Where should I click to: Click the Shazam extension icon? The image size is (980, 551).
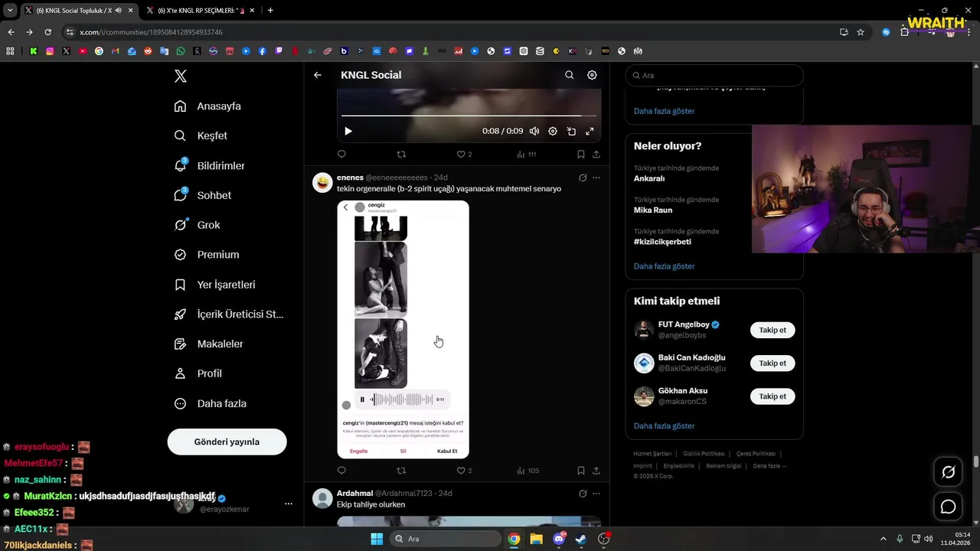(886, 32)
